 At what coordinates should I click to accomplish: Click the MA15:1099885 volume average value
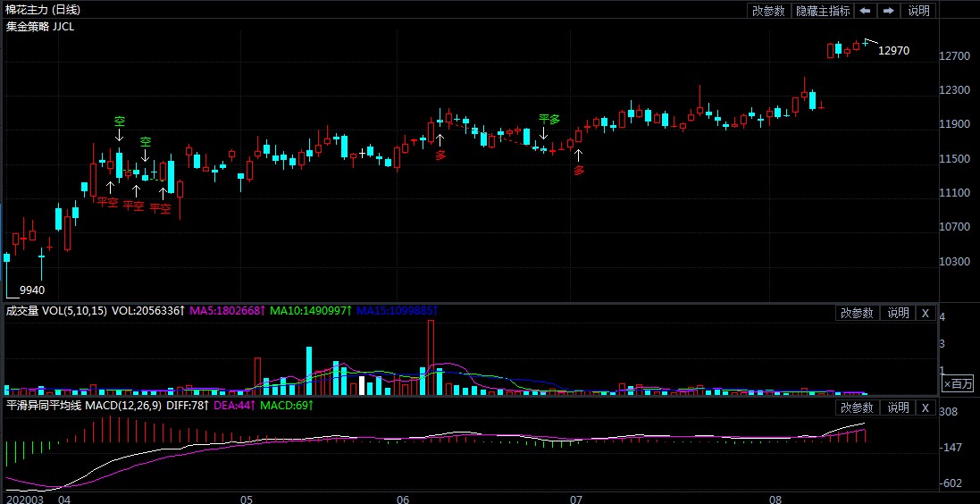pyautogui.click(x=397, y=311)
